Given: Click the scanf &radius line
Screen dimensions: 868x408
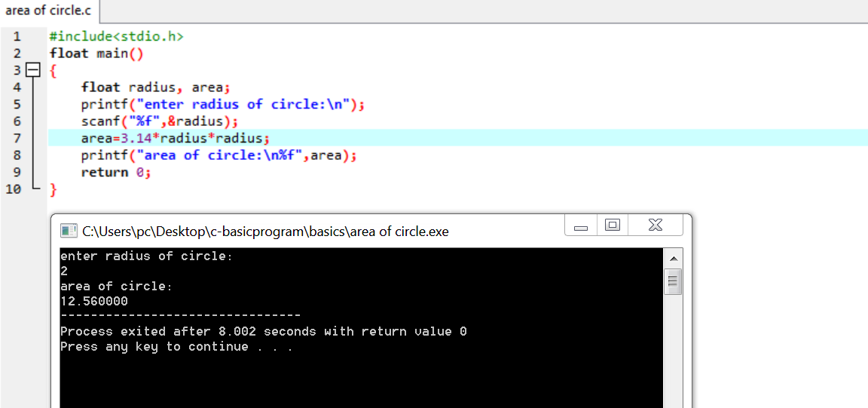Looking at the screenshot, I should (x=160, y=121).
